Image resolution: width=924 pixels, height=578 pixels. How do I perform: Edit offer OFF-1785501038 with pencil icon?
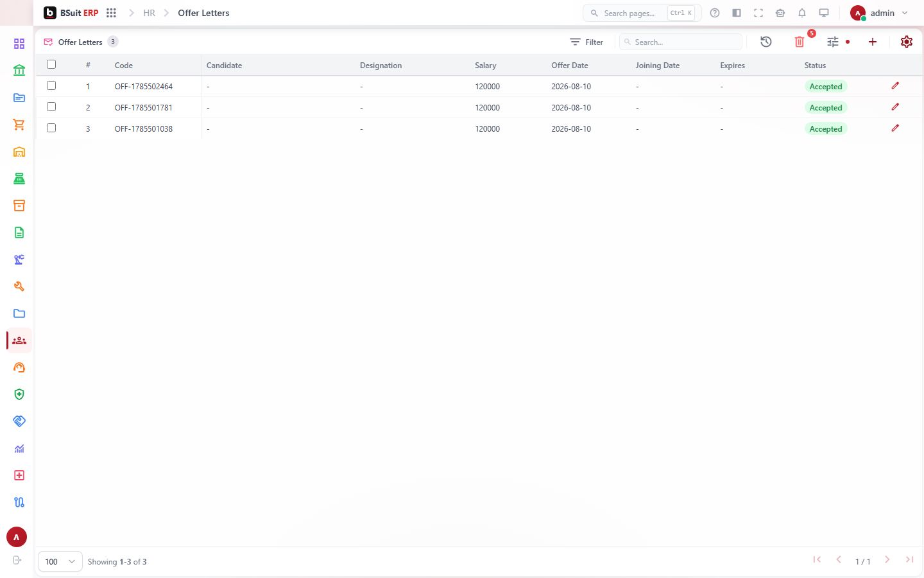(x=895, y=128)
